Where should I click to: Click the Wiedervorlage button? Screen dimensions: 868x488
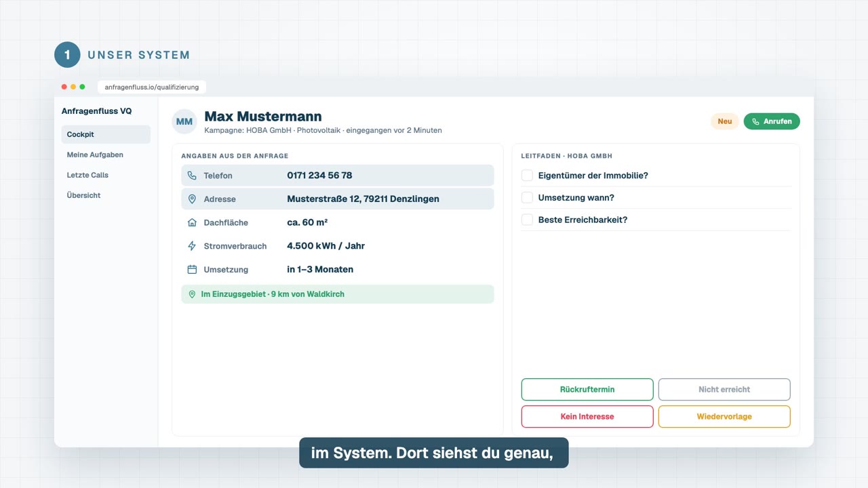coord(724,417)
